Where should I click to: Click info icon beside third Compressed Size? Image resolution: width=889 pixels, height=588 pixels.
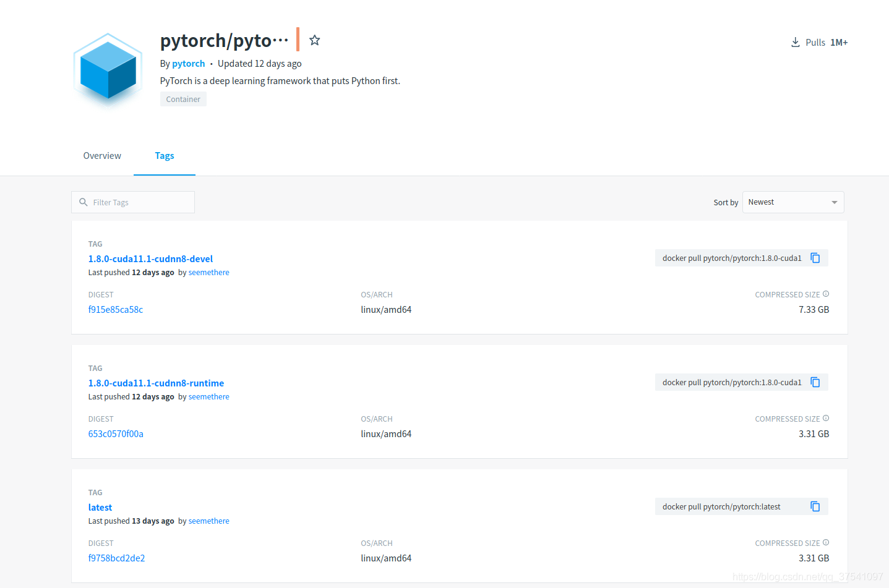click(x=826, y=543)
